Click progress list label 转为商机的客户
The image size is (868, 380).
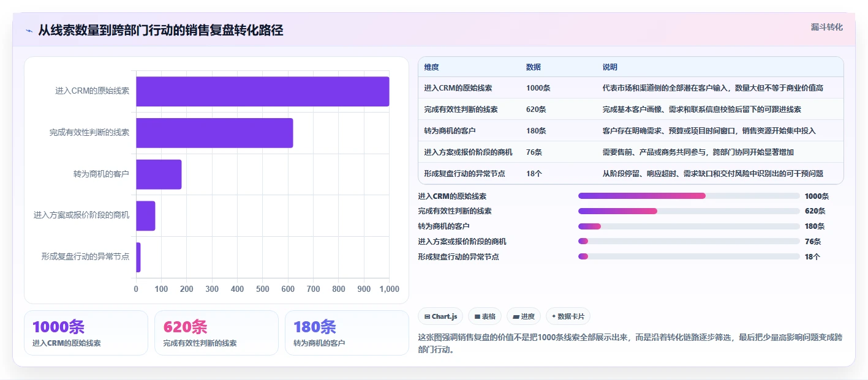pyautogui.click(x=443, y=226)
